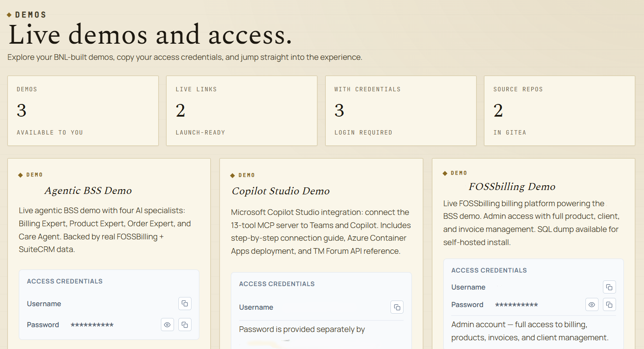Click the Username label in Agentic BSS card
Viewport: 644px width, 349px height.
point(44,304)
